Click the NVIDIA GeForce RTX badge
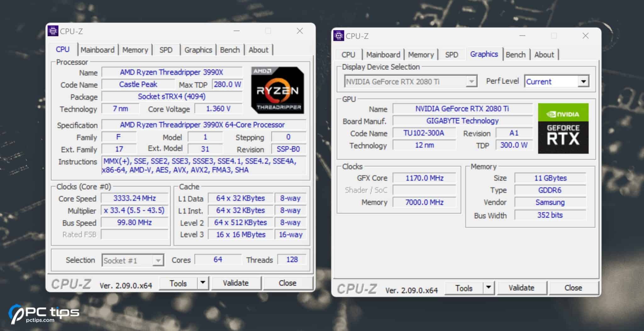This screenshot has width=644, height=331. 563,128
